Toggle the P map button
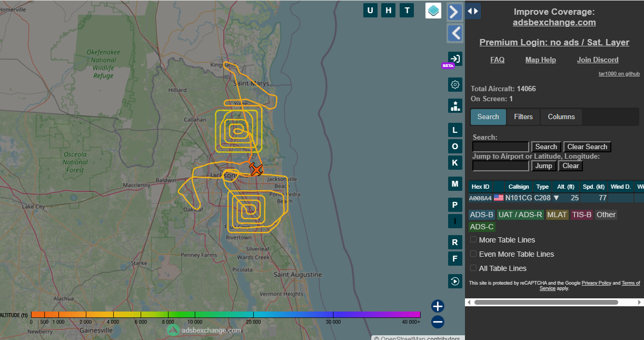The image size is (644, 340). pos(455,205)
